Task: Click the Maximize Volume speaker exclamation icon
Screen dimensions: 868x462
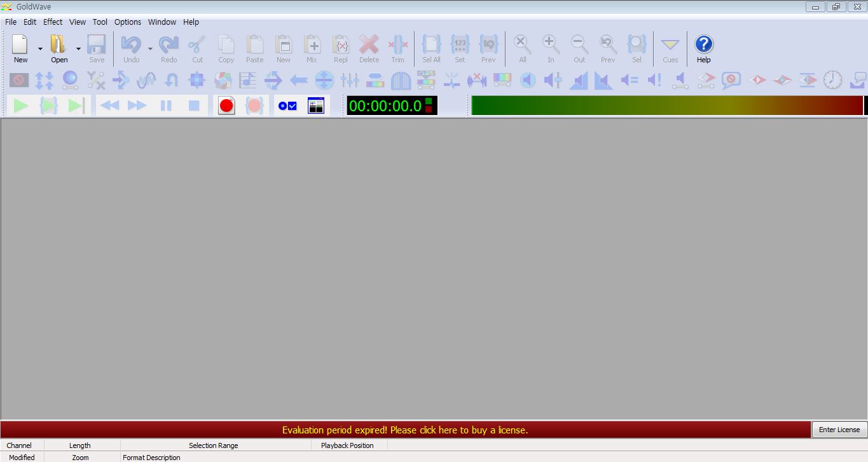Action: pyautogui.click(x=655, y=80)
